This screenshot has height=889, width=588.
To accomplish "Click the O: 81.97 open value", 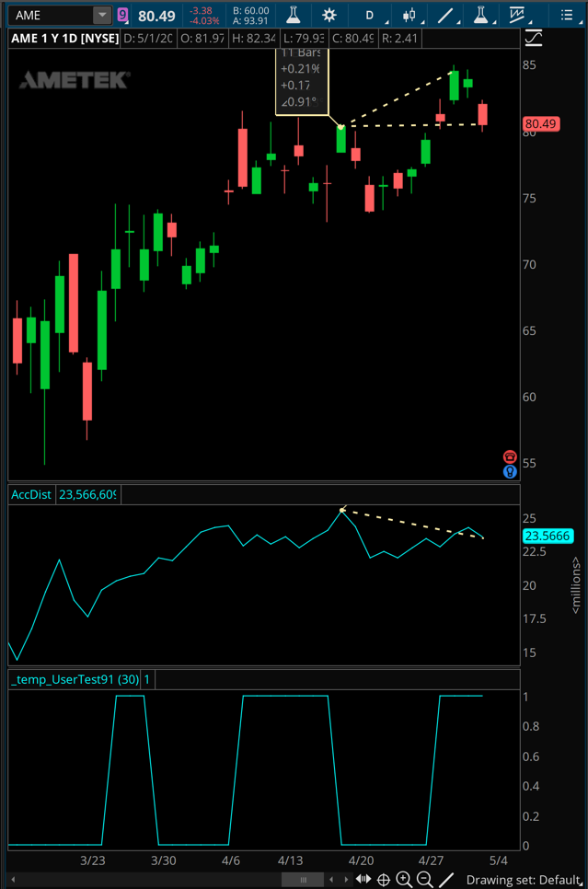I will (202, 39).
